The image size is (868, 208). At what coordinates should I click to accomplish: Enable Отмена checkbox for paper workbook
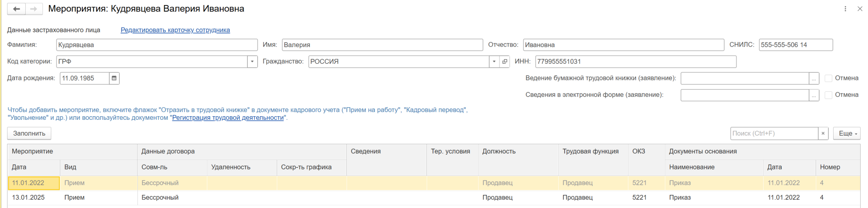click(x=828, y=78)
